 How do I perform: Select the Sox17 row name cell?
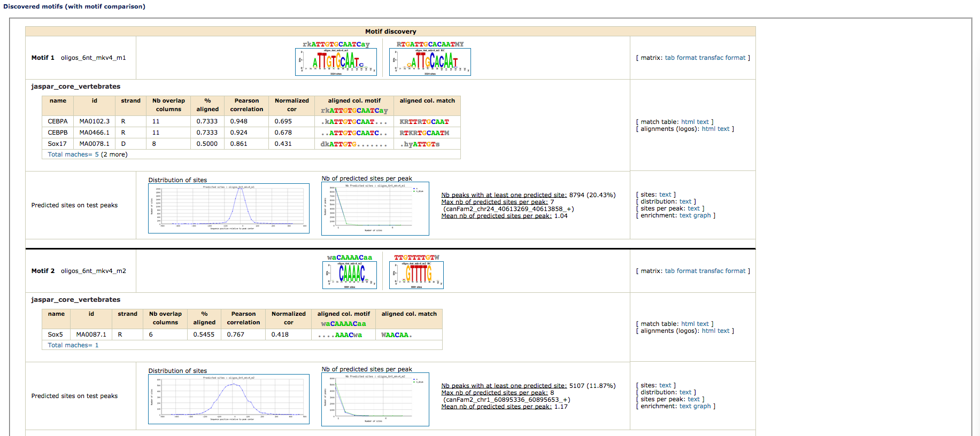(x=58, y=144)
